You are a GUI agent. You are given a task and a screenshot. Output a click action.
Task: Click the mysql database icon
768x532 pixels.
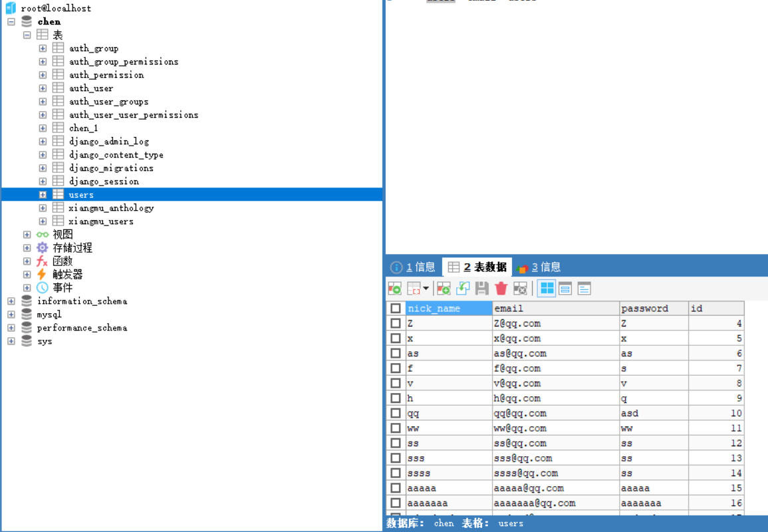[27, 314]
